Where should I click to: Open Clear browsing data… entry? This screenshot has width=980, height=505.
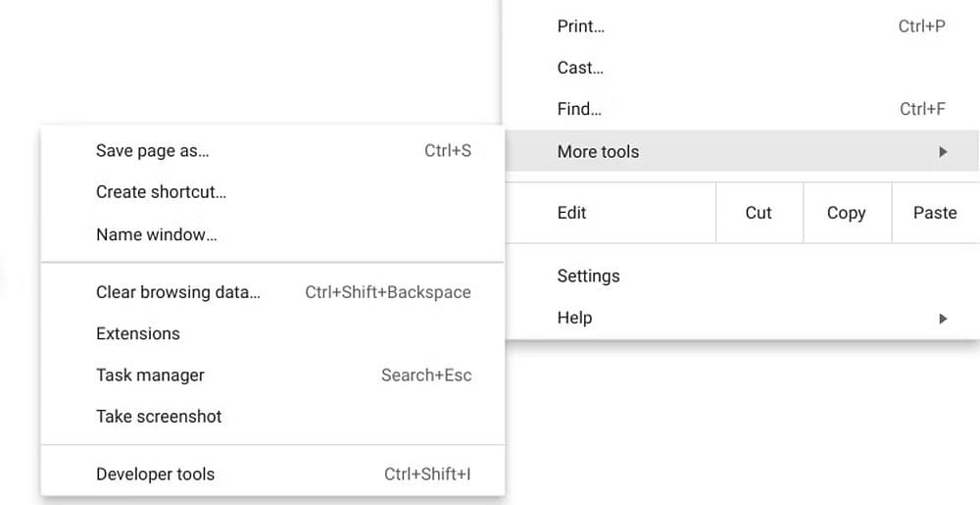pos(272,292)
